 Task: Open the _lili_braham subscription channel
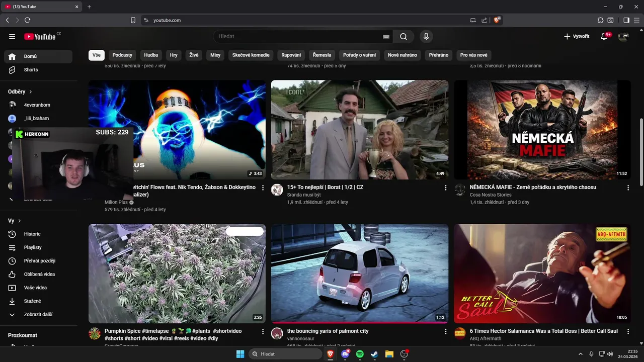tap(38, 118)
